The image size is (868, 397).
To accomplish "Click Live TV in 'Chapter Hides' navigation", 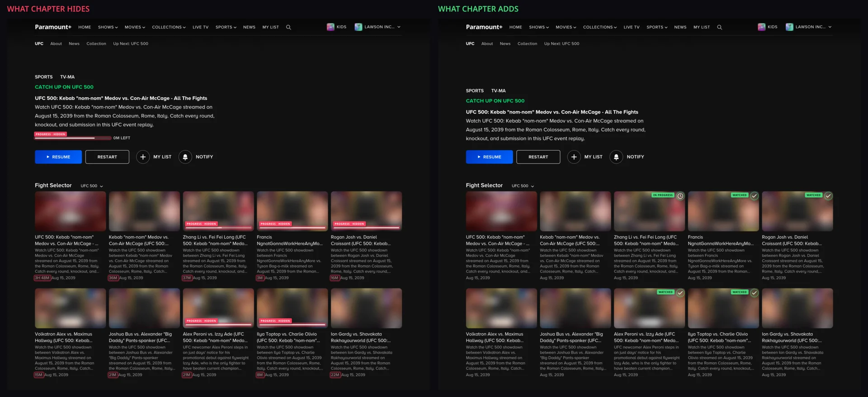I will point(200,27).
